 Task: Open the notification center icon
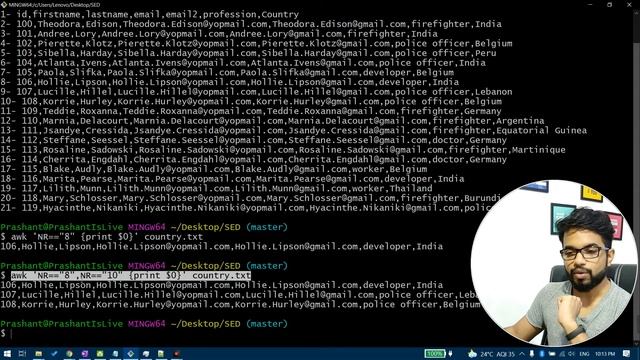627,354
